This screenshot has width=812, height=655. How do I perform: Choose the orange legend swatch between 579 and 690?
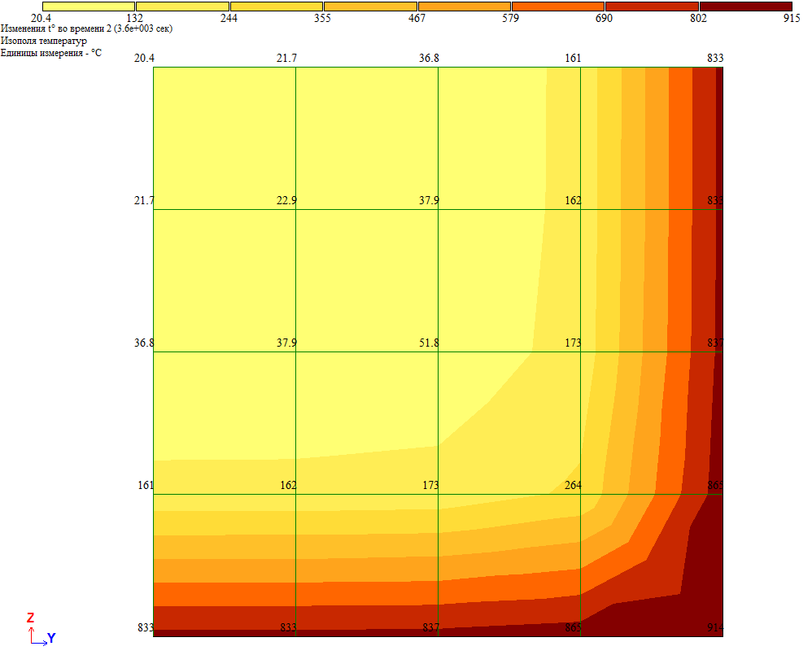click(557, 6)
